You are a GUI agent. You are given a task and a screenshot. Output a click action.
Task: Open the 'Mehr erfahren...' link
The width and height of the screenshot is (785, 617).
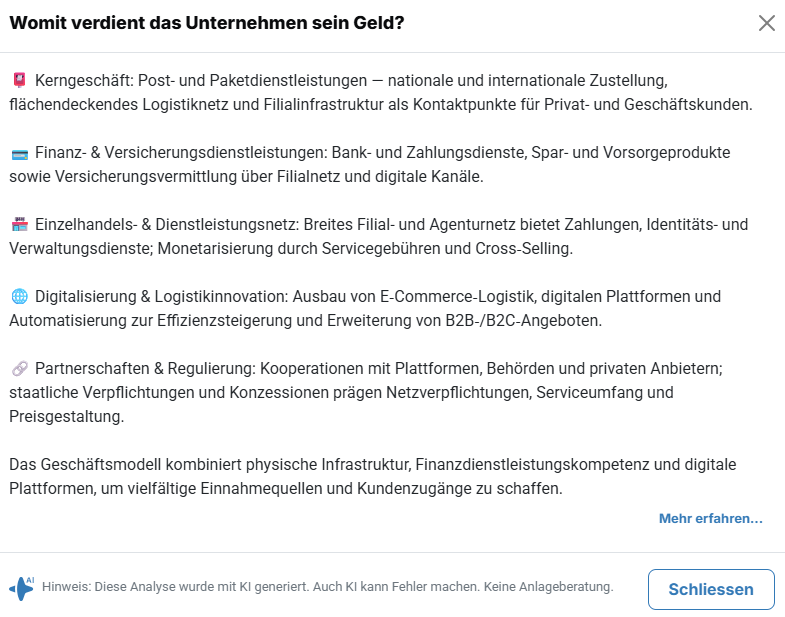(710, 519)
